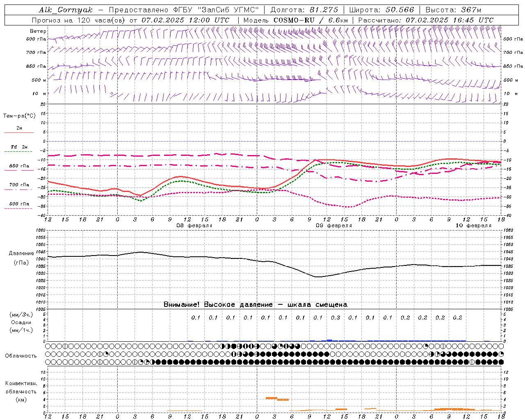Image resolution: width=525 pixels, height=420 pixels.
Task: Click 'Прогноз на 120 часа(ов)' forecast header
Action: tap(79, 20)
